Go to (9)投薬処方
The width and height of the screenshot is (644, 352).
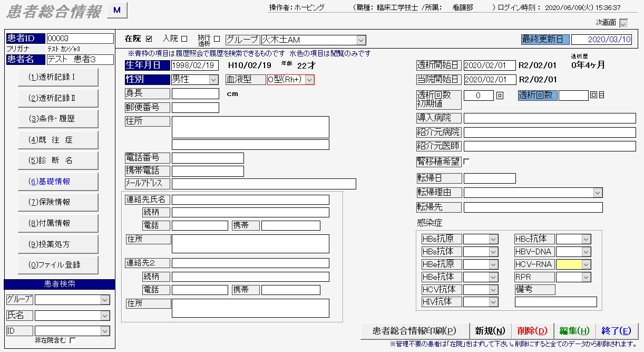point(58,244)
